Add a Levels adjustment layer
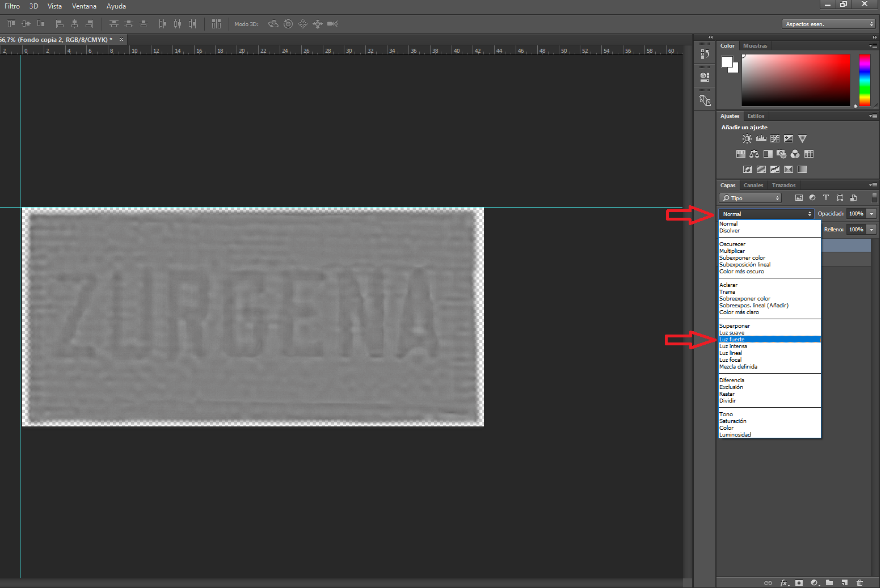 coord(761,138)
